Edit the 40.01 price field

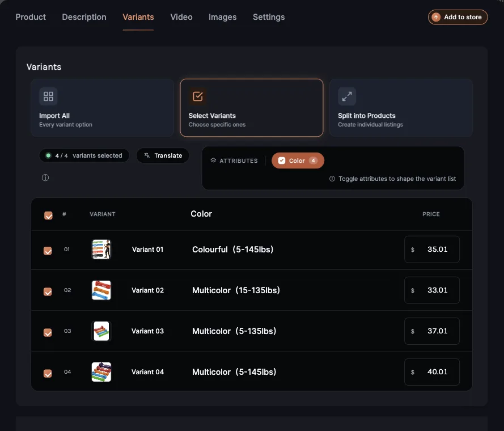pos(431,372)
